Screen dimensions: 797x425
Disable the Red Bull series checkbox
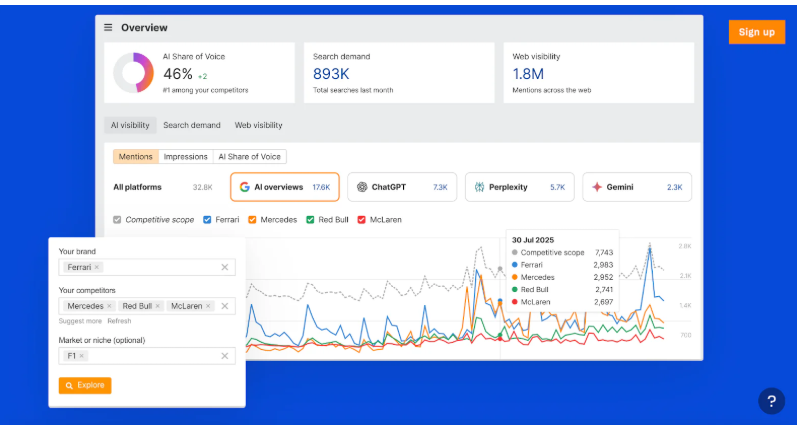(311, 219)
